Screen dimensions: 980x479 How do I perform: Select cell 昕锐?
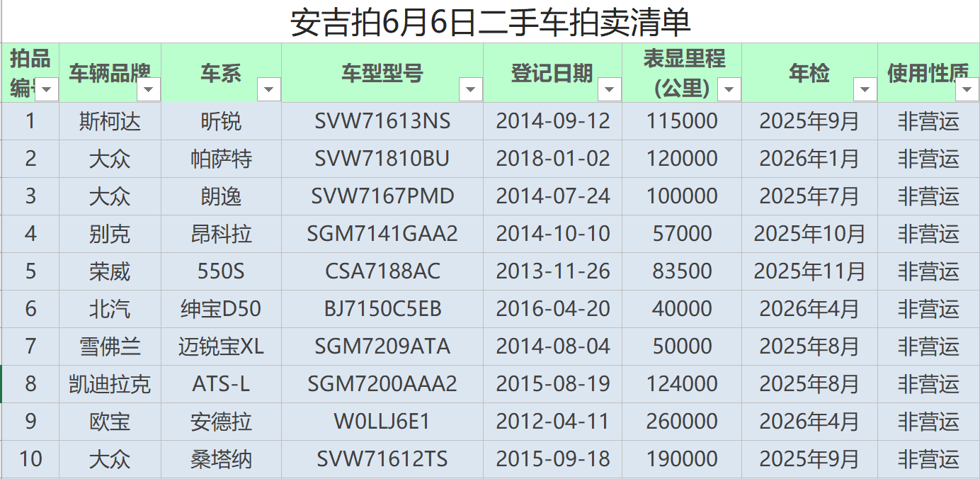[221, 121]
